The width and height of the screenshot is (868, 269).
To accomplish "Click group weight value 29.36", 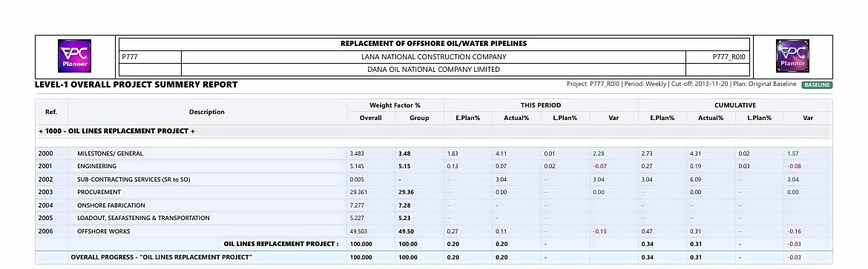I will click(406, 192).
